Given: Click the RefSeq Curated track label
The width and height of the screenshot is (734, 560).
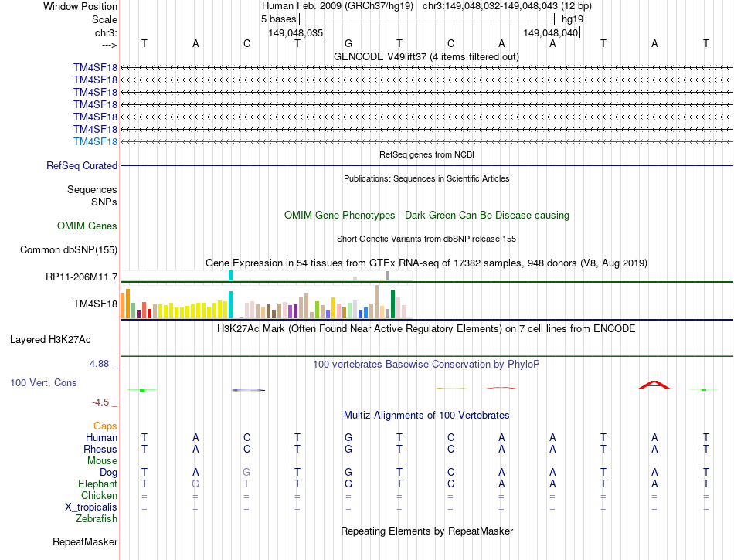Looking at the screenshot, I should (x=82, y=165).
